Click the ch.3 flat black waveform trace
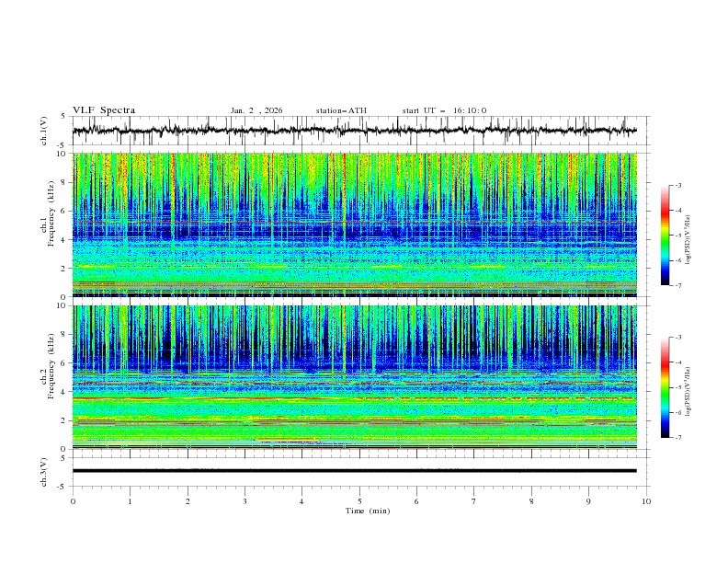 pyautogui.click(x=354, y=471)
